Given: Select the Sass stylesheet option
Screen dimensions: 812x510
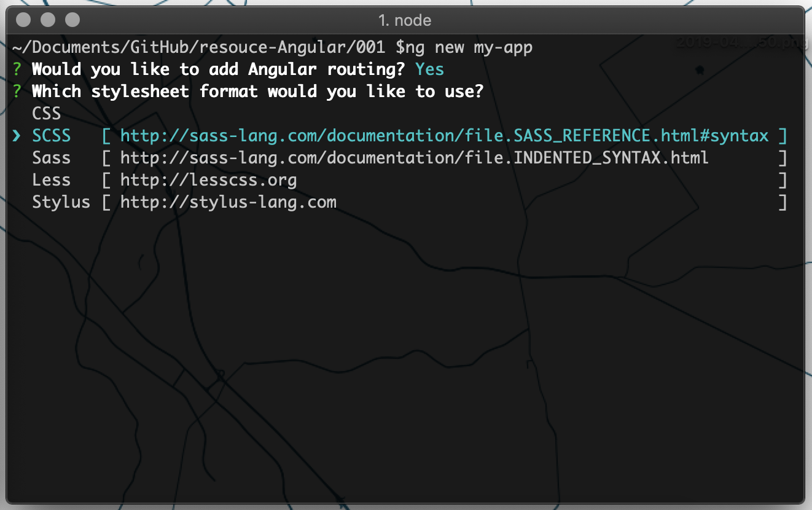Looking at the screenshot, I should click(52, 158).
